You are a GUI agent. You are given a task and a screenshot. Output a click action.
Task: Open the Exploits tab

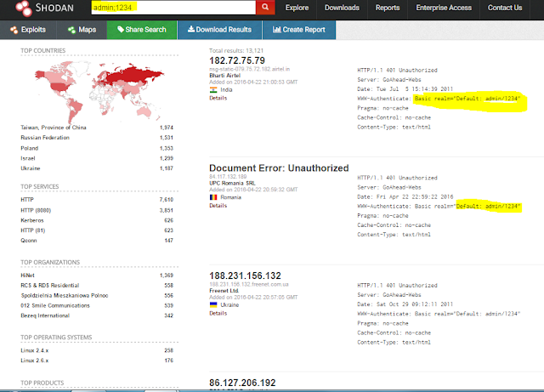point(28,30)
